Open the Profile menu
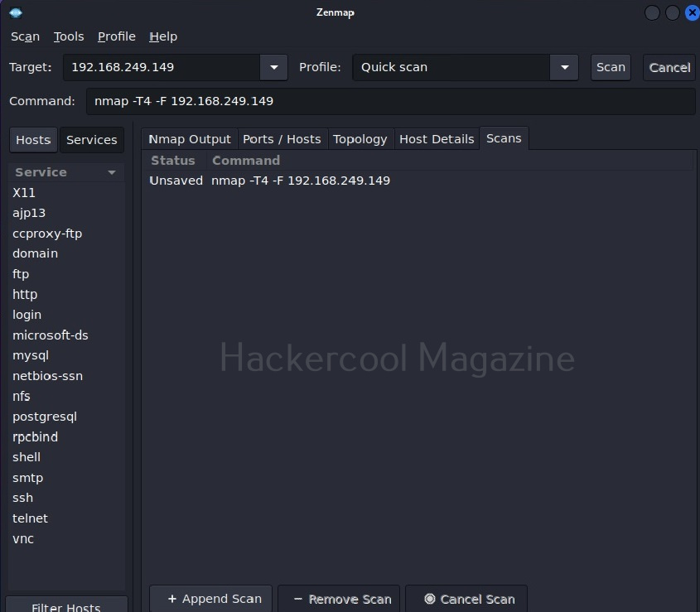The height and width of the screenshot is (612, 700). [117, 36]
